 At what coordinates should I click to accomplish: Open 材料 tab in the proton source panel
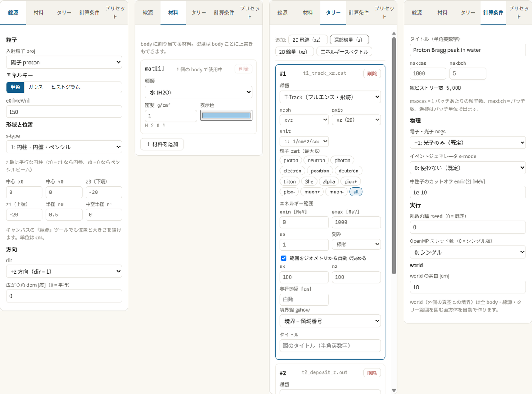[x=39, y=12]
